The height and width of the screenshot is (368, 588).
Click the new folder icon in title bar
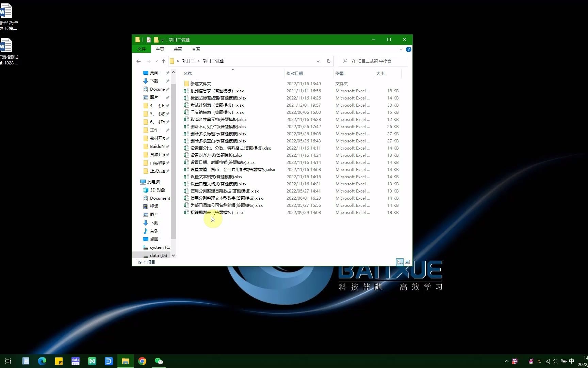click(156, 40)
